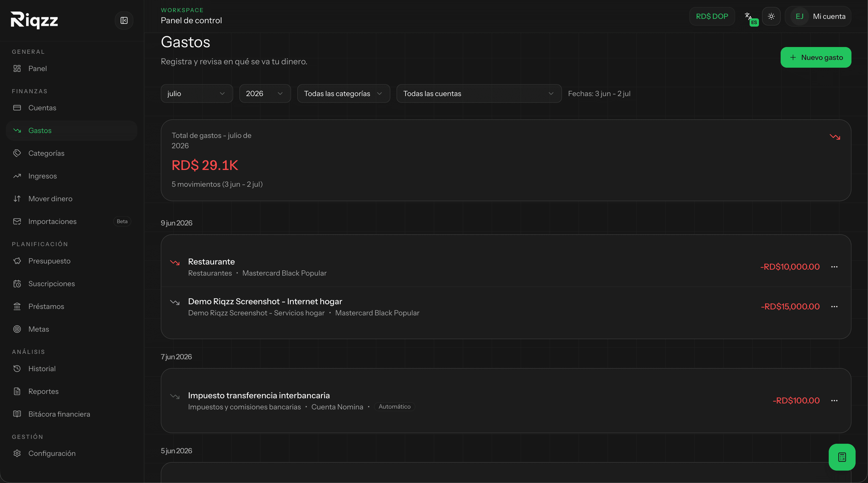Screen dimensions: 868x483
Task: Click the 9 jun 2026 date header
Action: pos(177,223)
